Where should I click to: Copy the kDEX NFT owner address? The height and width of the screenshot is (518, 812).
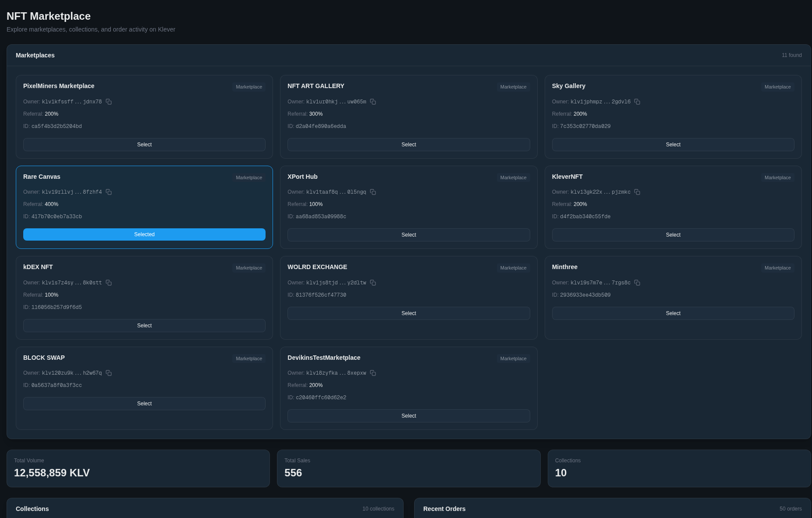[x=109, y=283]
